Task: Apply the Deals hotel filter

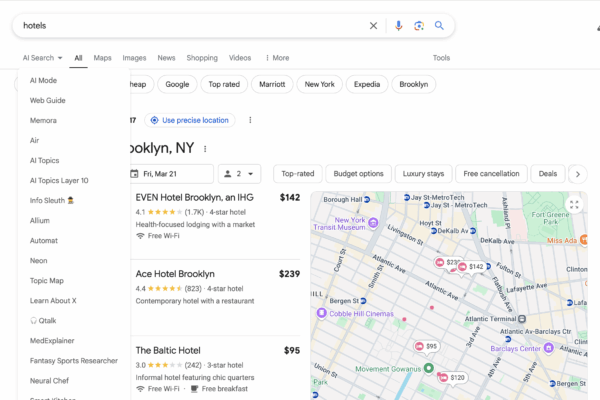Action: tap(548, 174)
